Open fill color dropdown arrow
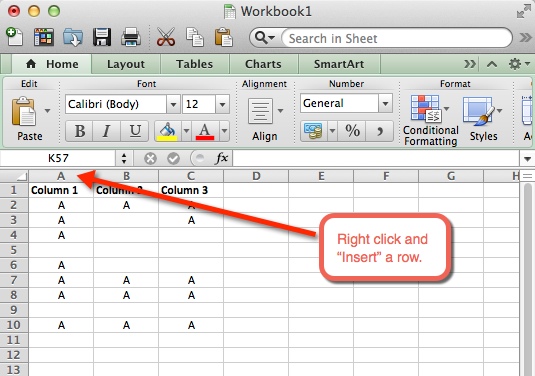This screenshot has width=535, height=376. (186, 131)
